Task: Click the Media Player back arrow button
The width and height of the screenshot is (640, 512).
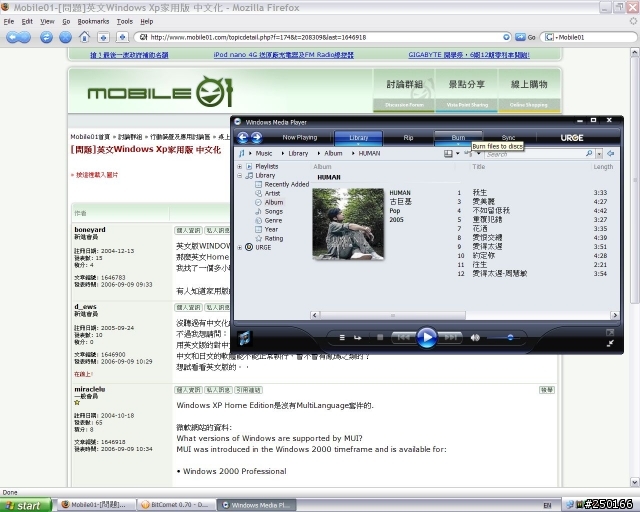Action: pos(243,138)
